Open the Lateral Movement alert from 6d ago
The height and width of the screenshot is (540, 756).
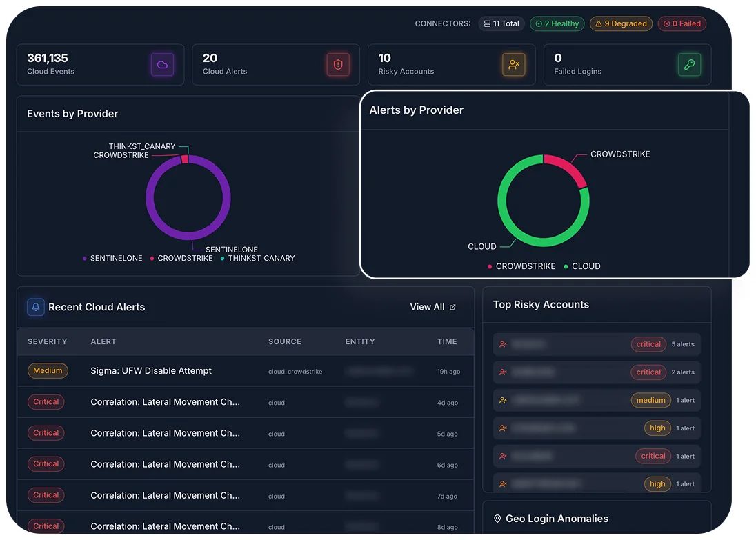click(x=165, y=464)
